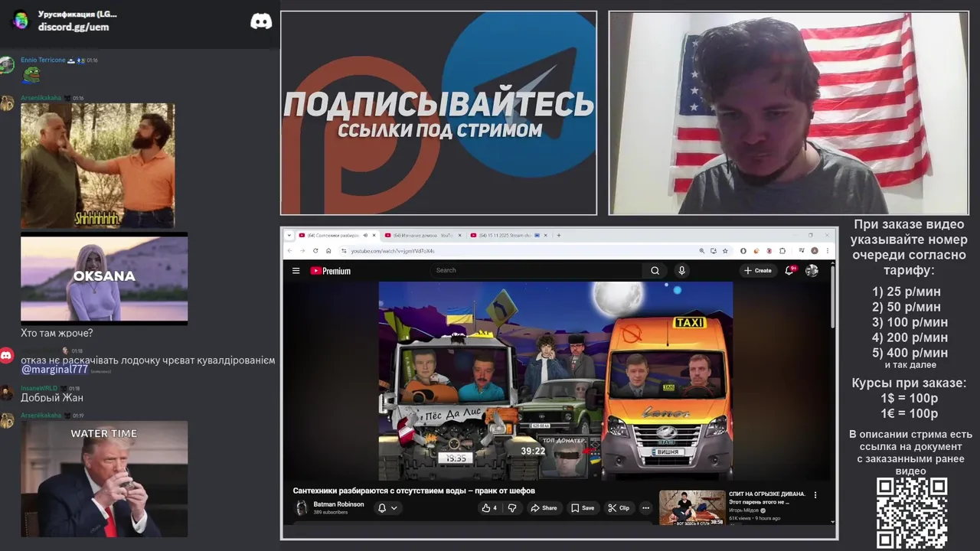980x551 pixels.
Task: Open options for suggested video
Action: tap(815, 495)
